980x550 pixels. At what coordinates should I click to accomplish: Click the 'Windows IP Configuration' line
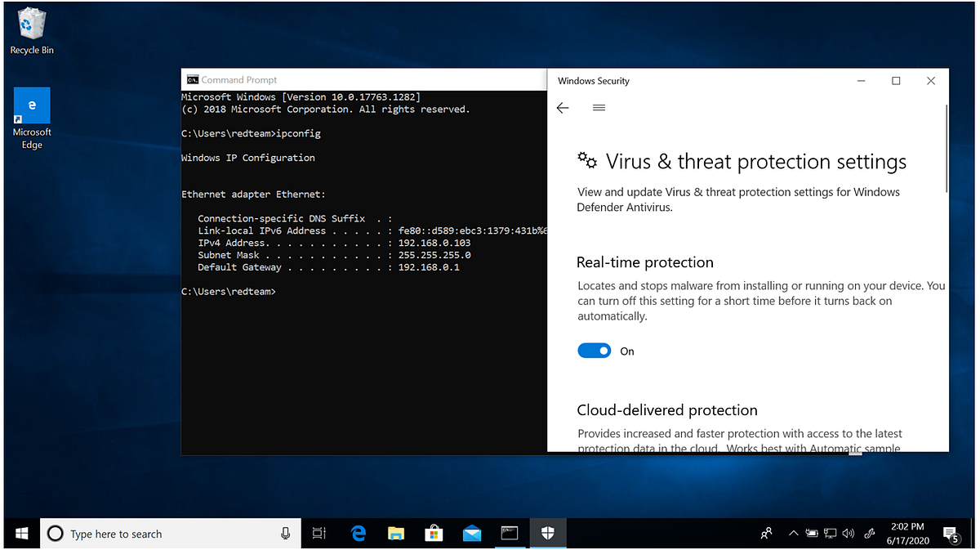[247, 158]
